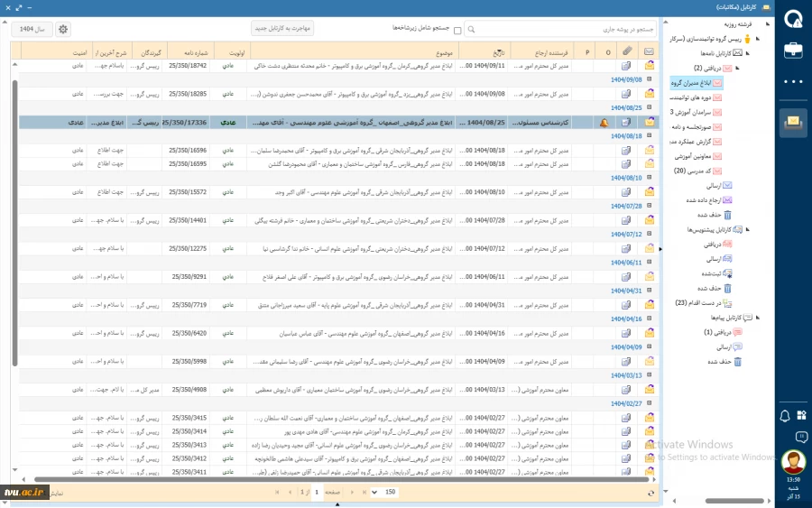Click the vertical scrollbar of the letters list
The height and width of the screenshot is (508, 812).
click(x=14, y=223)
